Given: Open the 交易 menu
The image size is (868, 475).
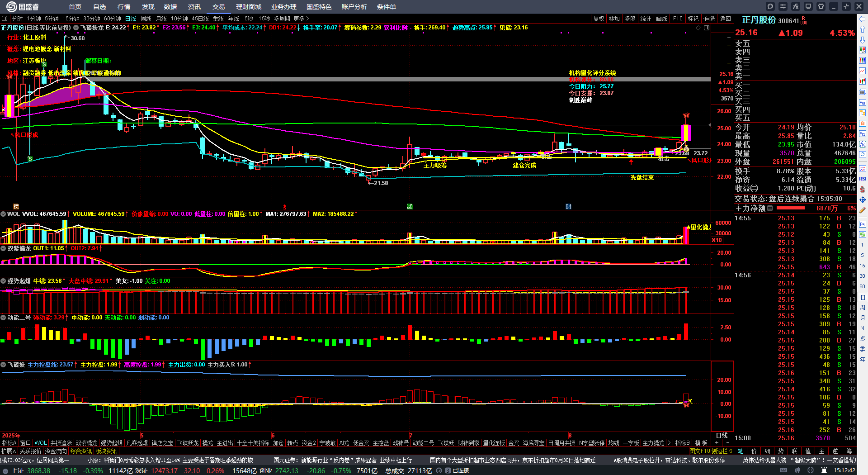Looking at the screenshot, I should pyautogui.click(x=219, y=7).
